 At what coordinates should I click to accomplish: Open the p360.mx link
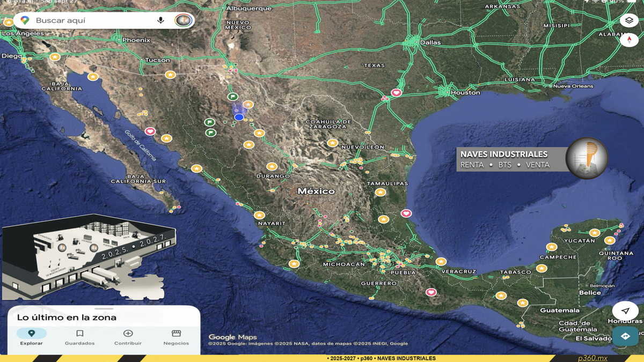[592, 358]
